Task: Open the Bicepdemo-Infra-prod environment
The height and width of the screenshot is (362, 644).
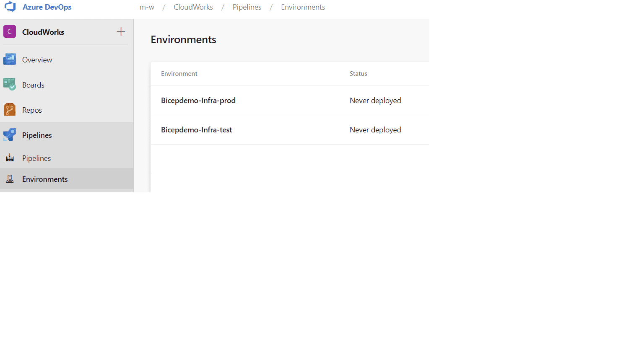Action: point(198,101)
